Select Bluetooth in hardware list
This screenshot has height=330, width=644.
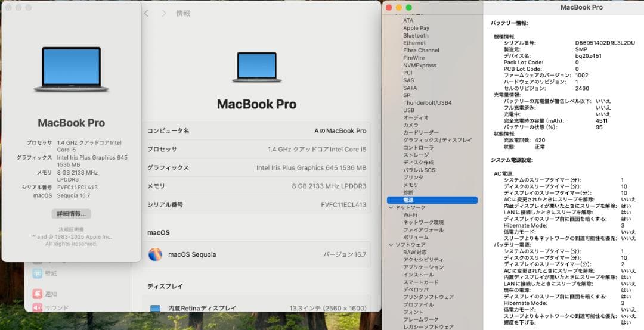pos(416,35)
